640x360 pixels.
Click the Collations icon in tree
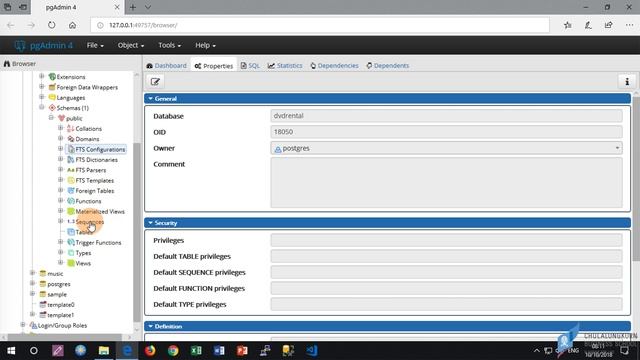pyautogui.click(x=71, y=129)
